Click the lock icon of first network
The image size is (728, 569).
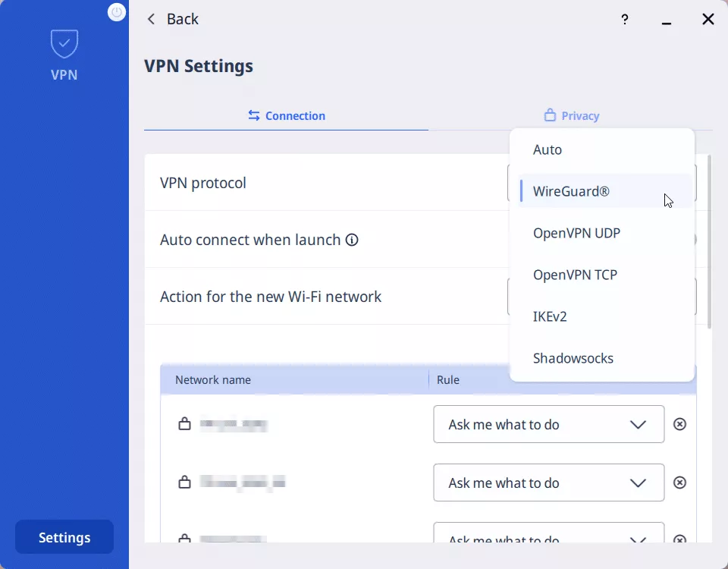click(184, 424)
